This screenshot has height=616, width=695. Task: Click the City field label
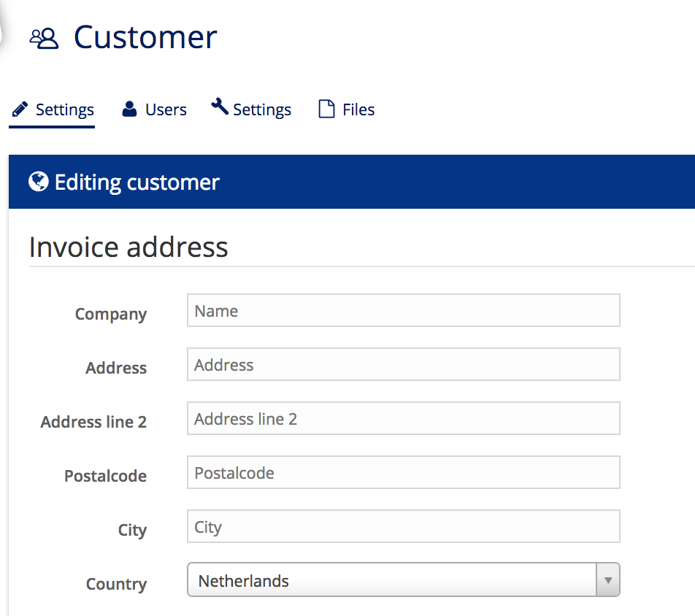(x=132, y=530)
